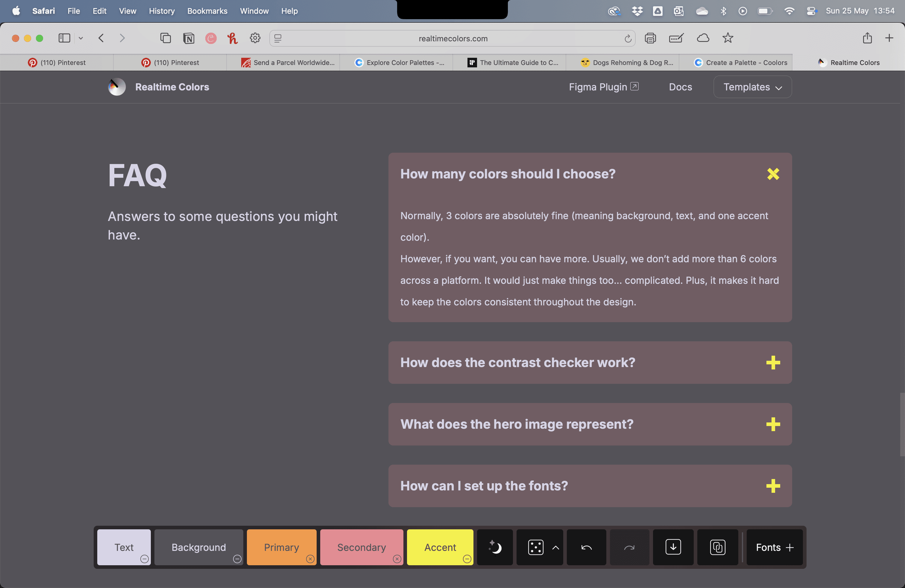Expand 'How can I set up the fonts?'

(773, 486)
